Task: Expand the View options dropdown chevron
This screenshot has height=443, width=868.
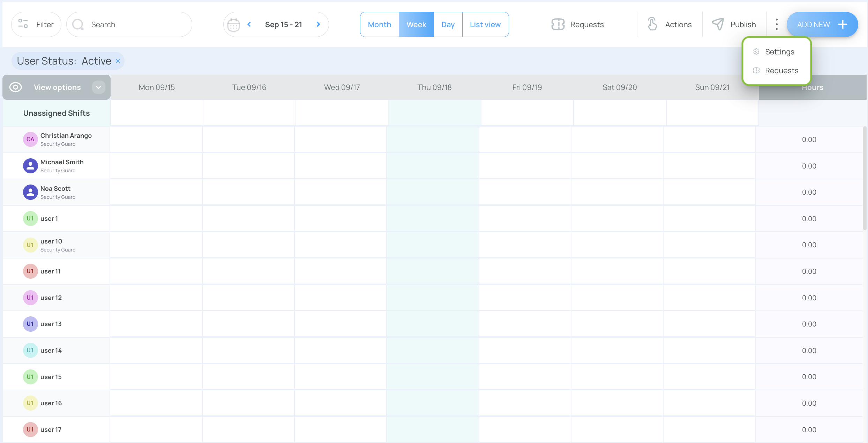Action: pos(99,87)
